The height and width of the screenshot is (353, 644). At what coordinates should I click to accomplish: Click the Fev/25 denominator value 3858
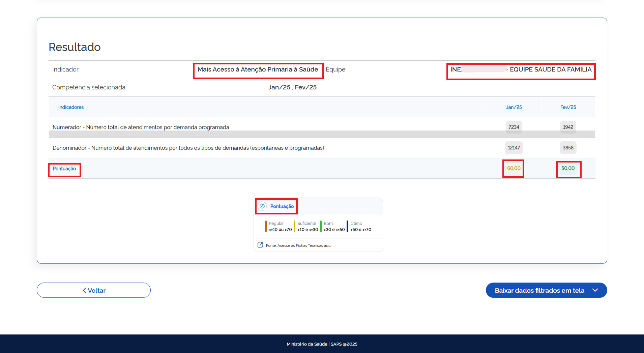click(x=568, y=148)
